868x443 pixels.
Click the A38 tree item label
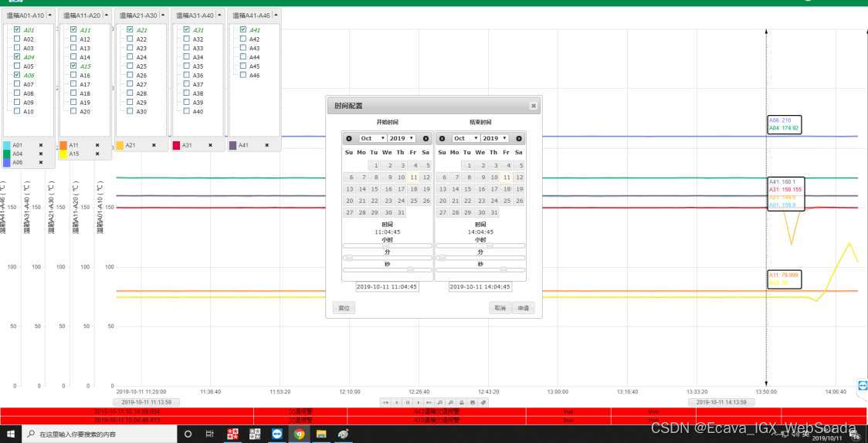tap(198, 93)
